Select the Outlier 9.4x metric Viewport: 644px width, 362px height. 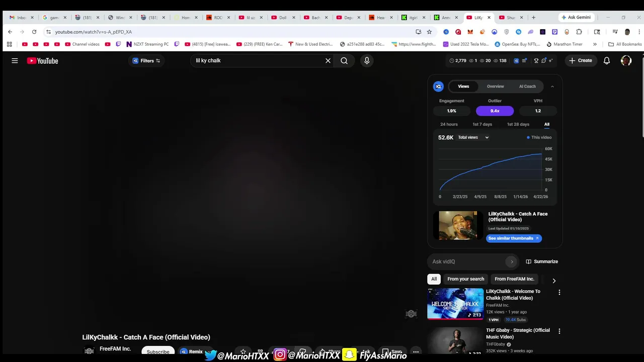click(495, 111)
